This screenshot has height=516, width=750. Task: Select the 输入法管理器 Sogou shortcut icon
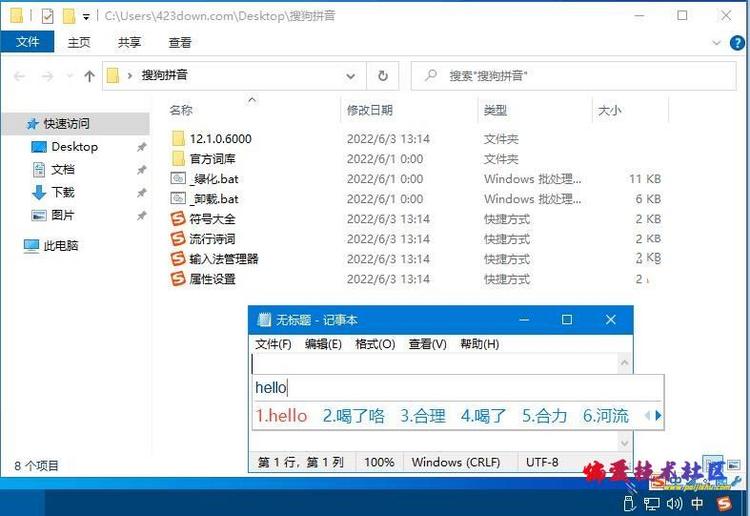click(x=178, y=258)
